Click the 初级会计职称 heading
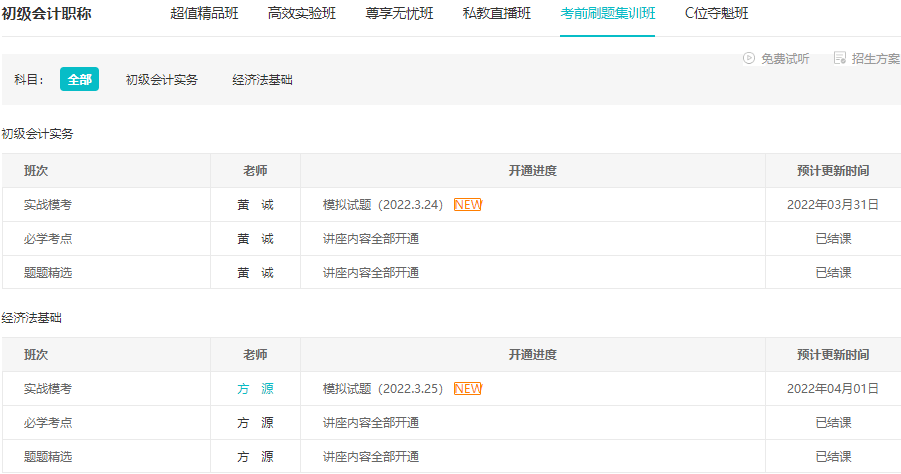901x474 pixels. tap(46, 14)
